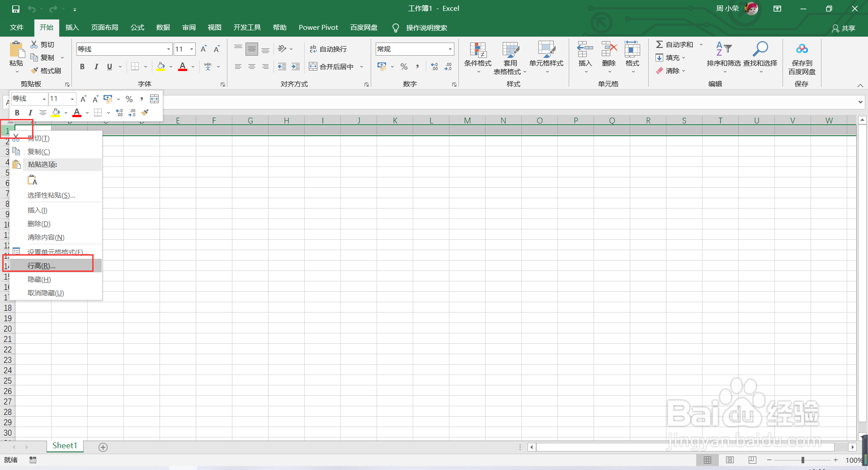Open the Power Pivot tab
The width and height of the screenshot is (868, 470).
pos(318,28)
